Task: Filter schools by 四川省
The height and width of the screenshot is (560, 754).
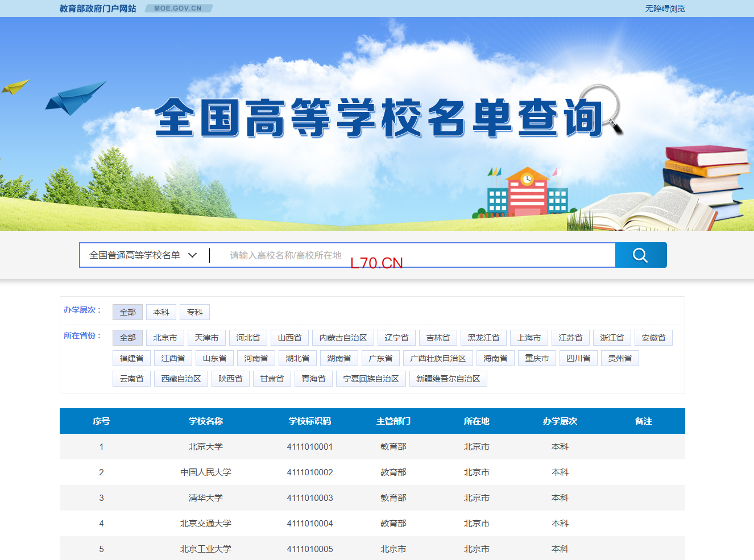Action: 578,358
